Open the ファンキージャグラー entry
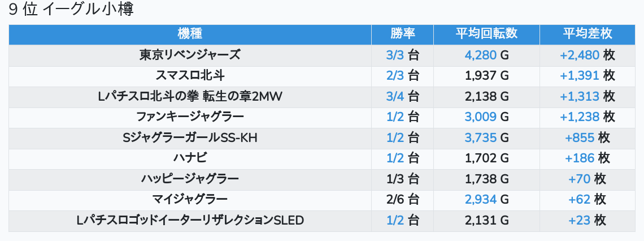644x241 pixels. coord(190,117)
